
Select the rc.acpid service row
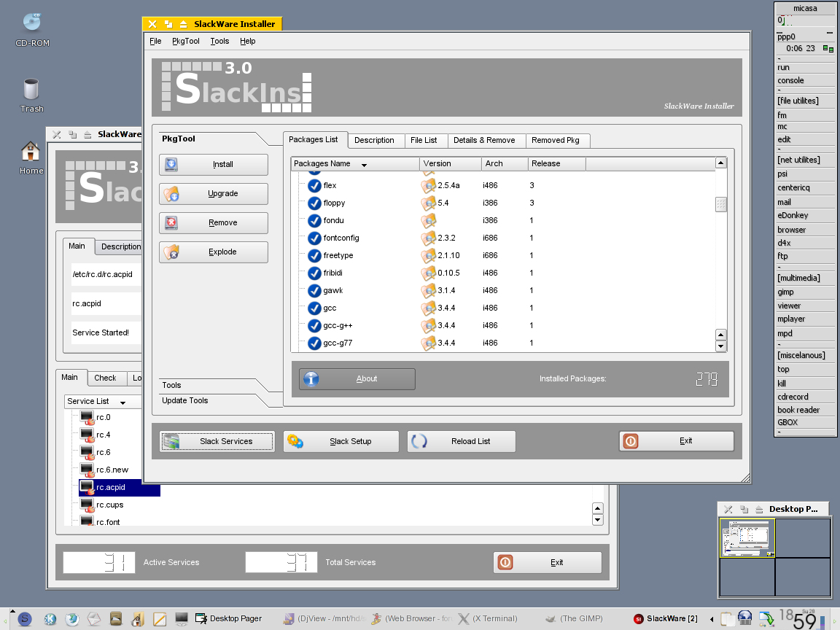119,488
